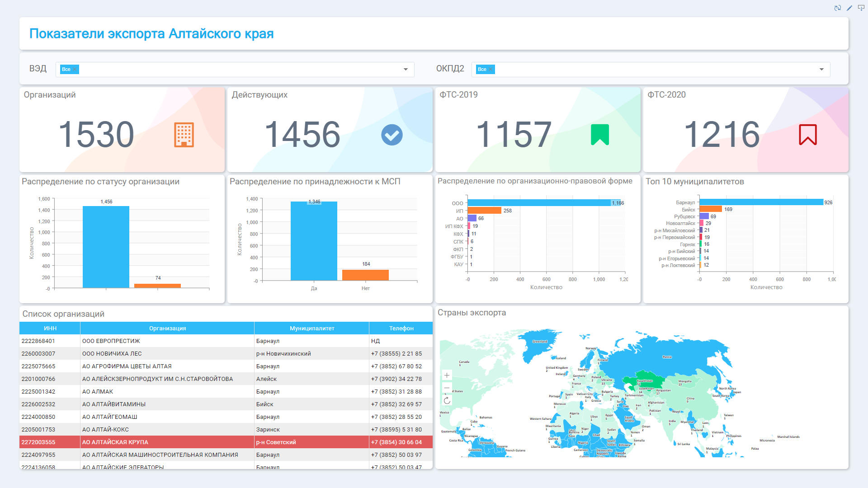Sort table by Муниципалитет column header
868x488 pixels.
tap(311, 328)
